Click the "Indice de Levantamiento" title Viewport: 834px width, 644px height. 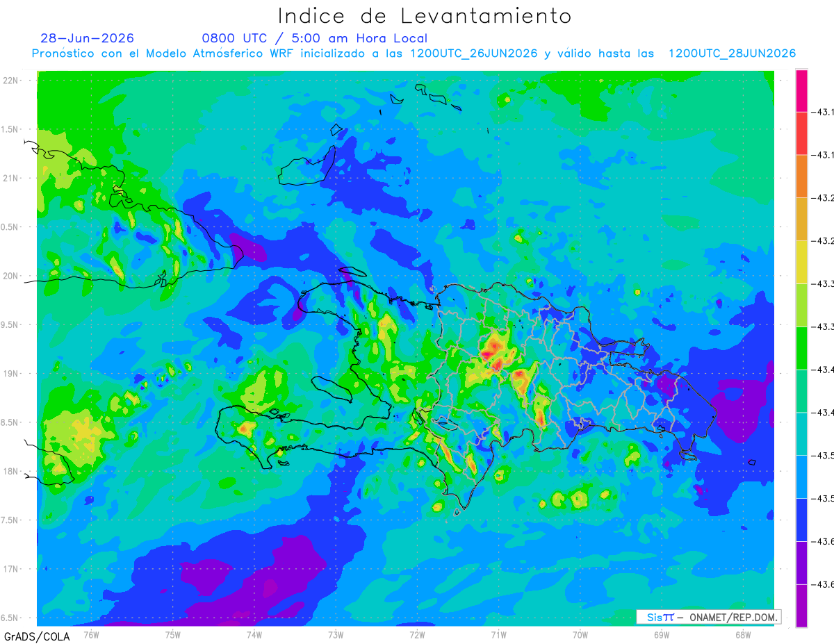coord(425,15)
